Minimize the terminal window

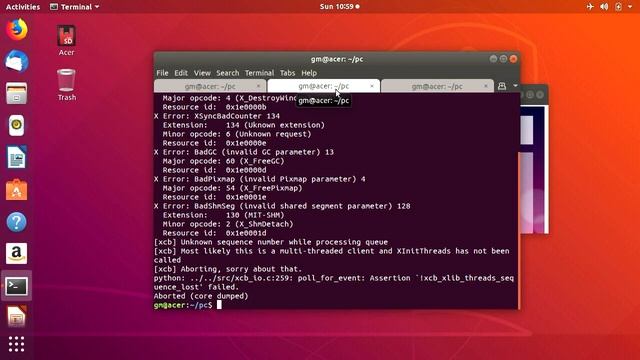point(493,59)
